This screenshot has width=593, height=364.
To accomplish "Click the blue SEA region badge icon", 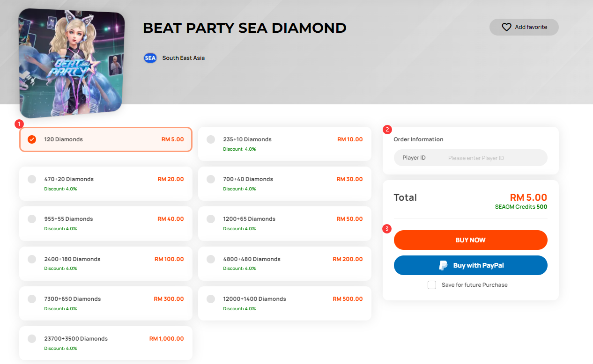I will point(150,58).
